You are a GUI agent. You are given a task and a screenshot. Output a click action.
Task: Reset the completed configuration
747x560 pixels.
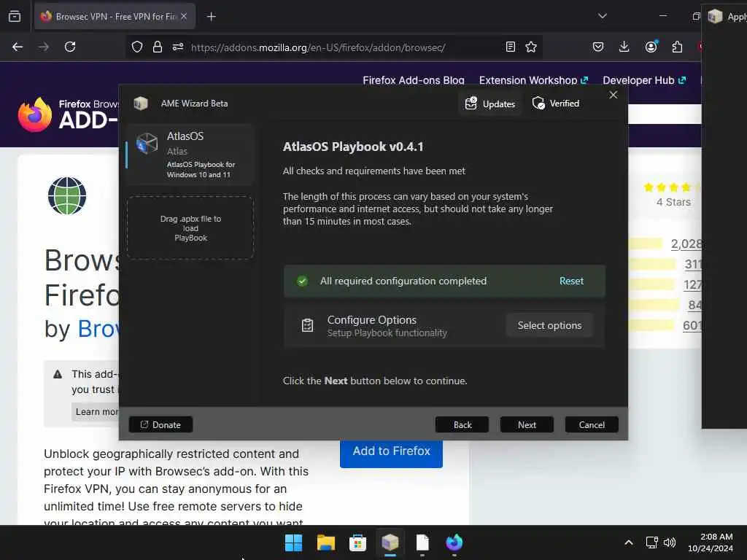571,281
